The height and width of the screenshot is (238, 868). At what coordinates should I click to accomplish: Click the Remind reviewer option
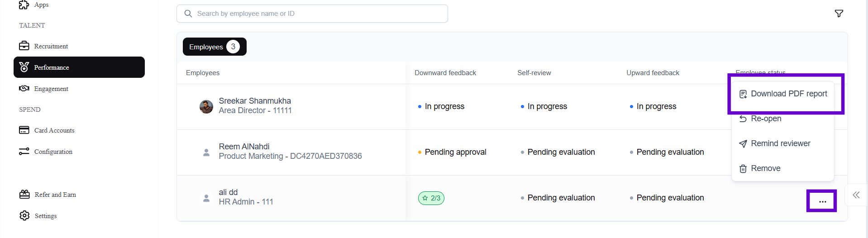tap(780, 143)
